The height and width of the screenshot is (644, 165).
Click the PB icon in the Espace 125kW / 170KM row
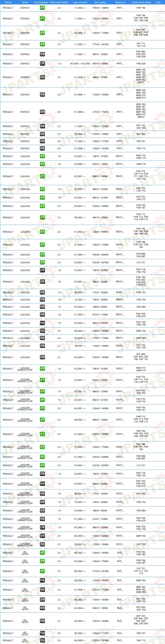tap(42, 33)
